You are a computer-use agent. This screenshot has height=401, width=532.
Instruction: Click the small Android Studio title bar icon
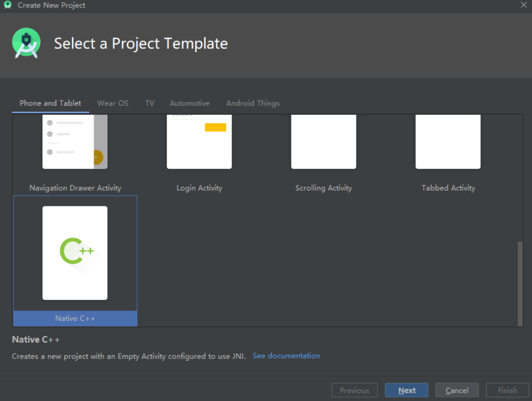[7, 5]
